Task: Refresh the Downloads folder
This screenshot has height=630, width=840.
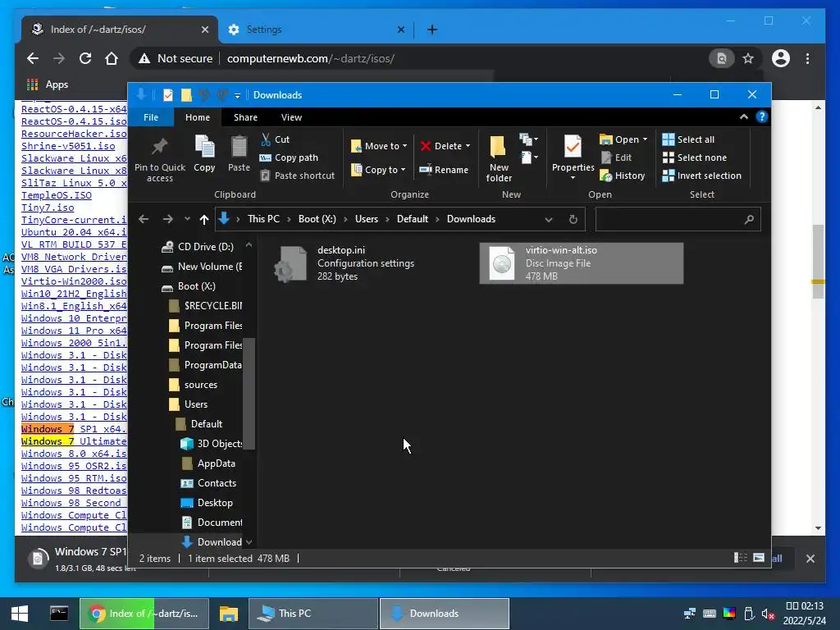Action: tap(573, 220)
